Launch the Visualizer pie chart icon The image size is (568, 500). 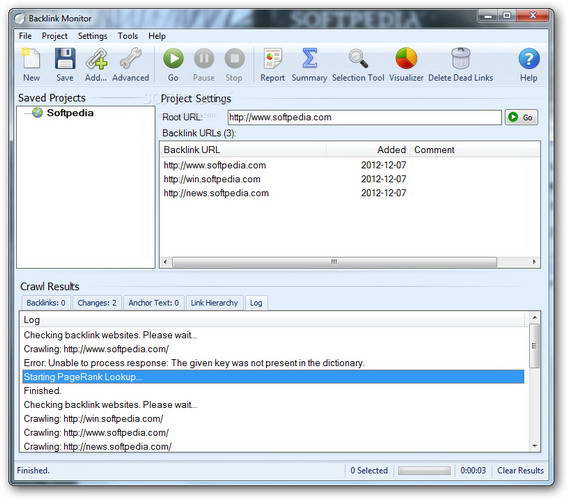[406, 59]
